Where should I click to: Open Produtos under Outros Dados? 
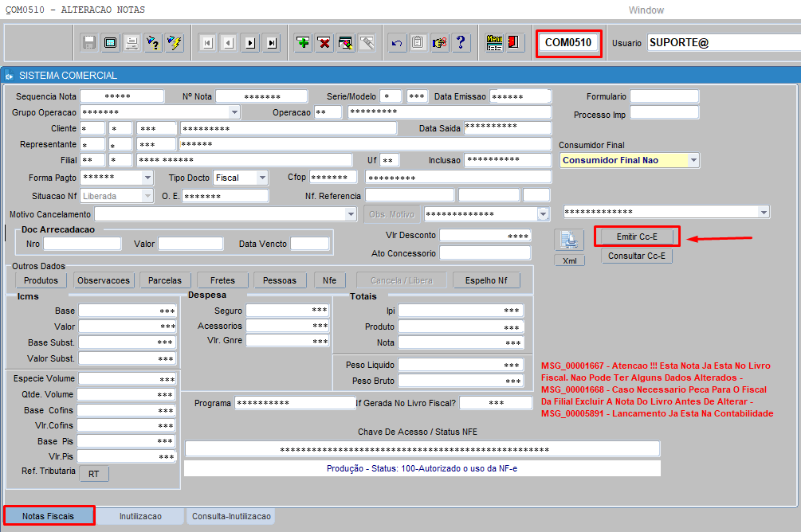[x=41, y=280]
